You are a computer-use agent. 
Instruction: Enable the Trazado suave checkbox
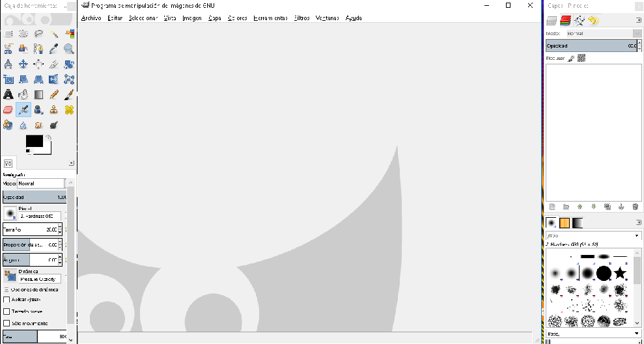pos(7,311)
